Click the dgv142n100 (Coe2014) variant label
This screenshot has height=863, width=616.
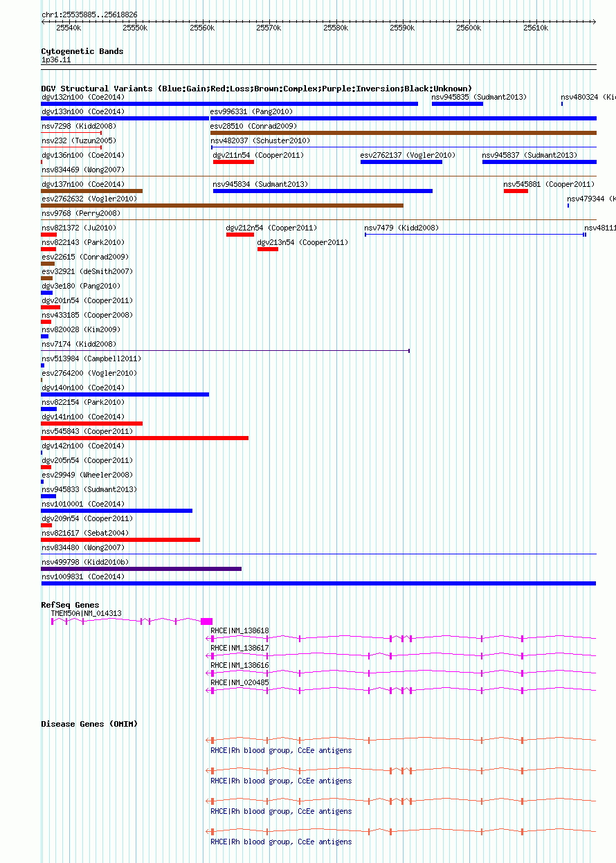click(83, 446)
